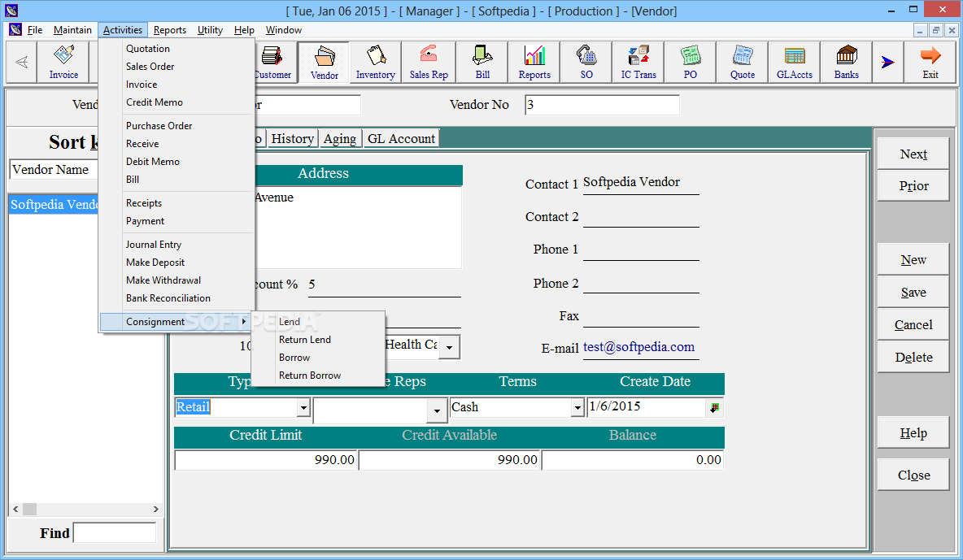Open the Window menu

click(x=284, y=29)
